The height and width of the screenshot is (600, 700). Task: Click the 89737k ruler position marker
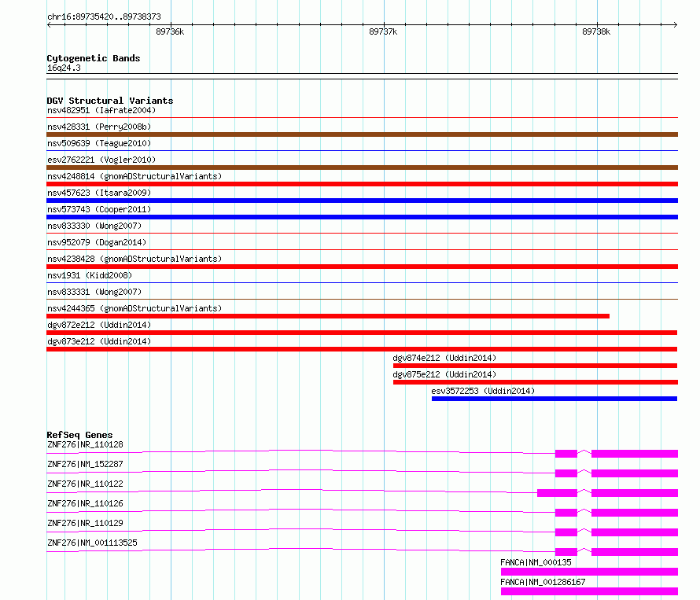[383, 31]
